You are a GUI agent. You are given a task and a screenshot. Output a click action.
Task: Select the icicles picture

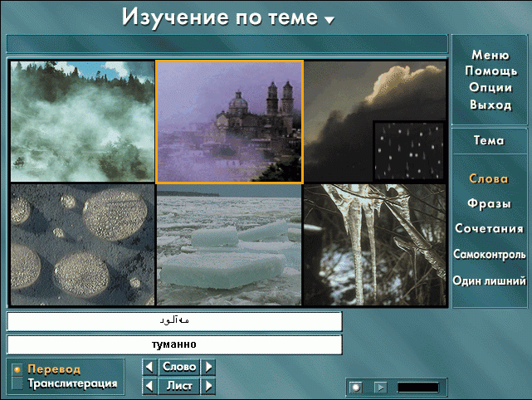(x=375, y=245)
